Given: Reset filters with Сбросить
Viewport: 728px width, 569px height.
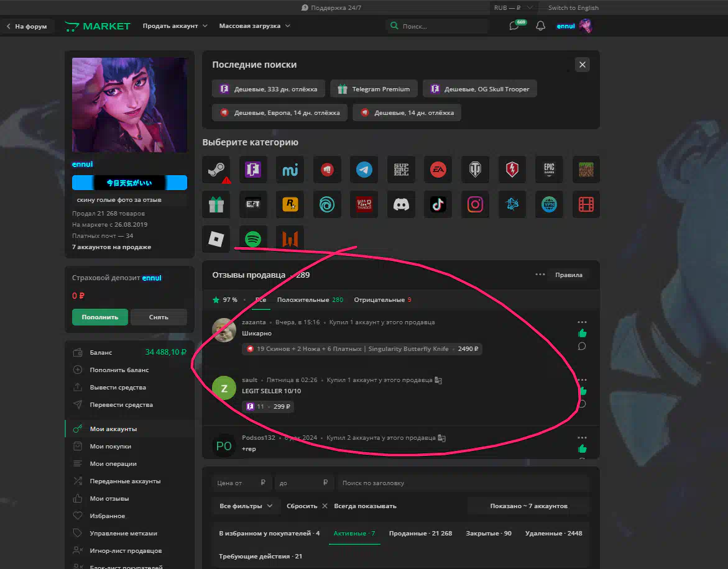Looking at the screenshot, I should point(306,506).
